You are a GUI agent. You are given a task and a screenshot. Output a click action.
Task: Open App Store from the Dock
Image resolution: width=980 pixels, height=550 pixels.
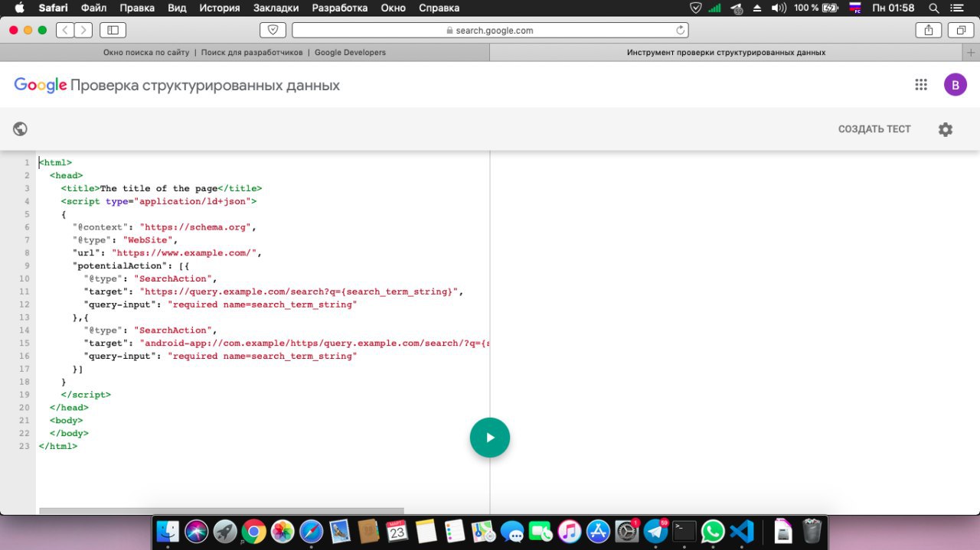[598, 531]
